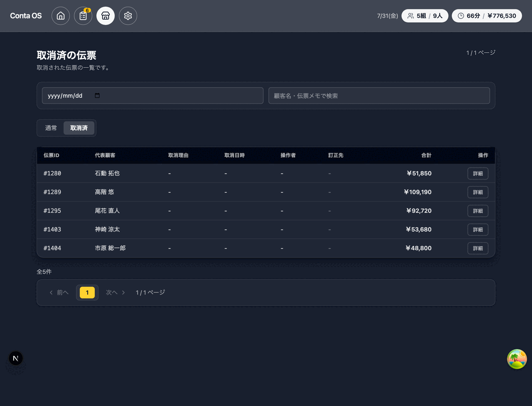532x406 pixels.
Task: Click the 顧客名・伝票メモで検索 search field
Action: (x=379, y=96)
